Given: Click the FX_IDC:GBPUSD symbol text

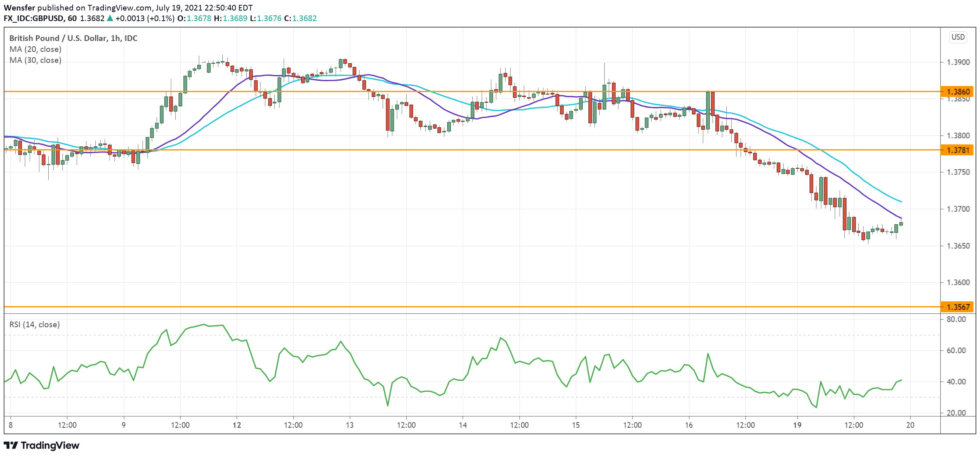Looking at the screenshot, I should pos(33,18).
